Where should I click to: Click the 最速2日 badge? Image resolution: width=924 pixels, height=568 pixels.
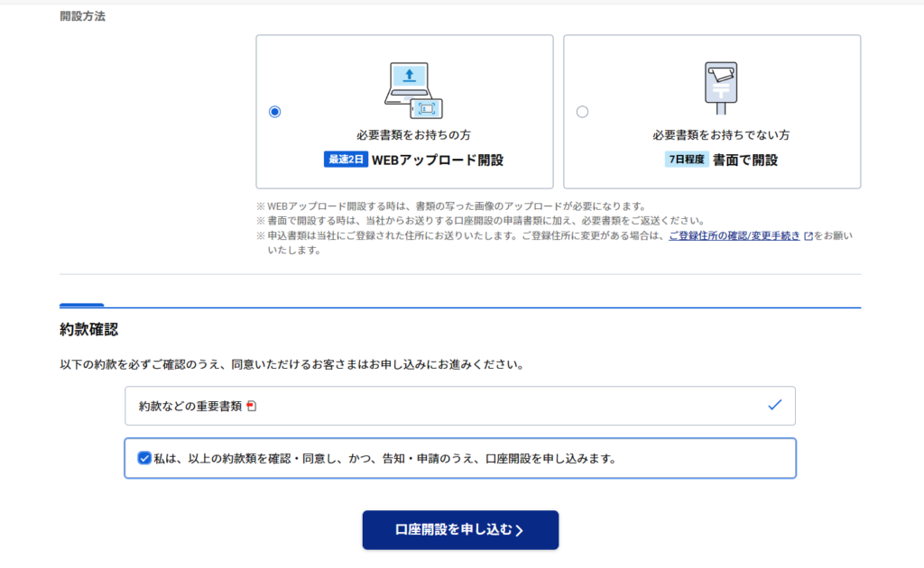346,160
